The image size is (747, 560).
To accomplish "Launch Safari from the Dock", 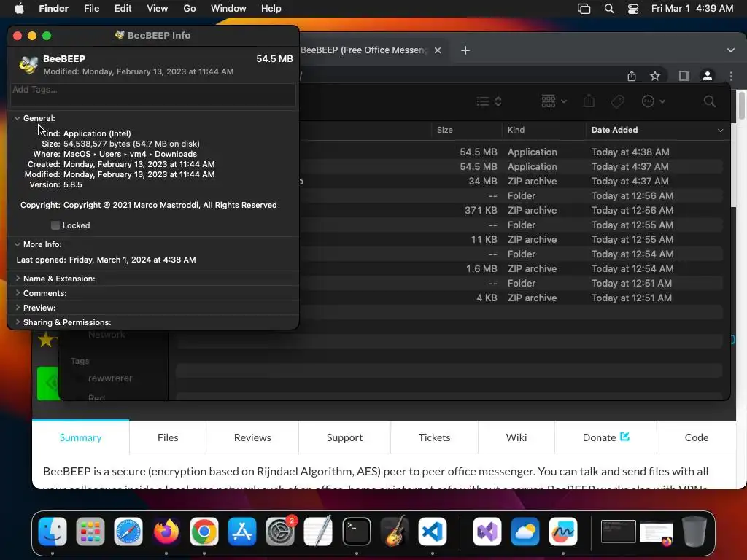I will (128, 532).
